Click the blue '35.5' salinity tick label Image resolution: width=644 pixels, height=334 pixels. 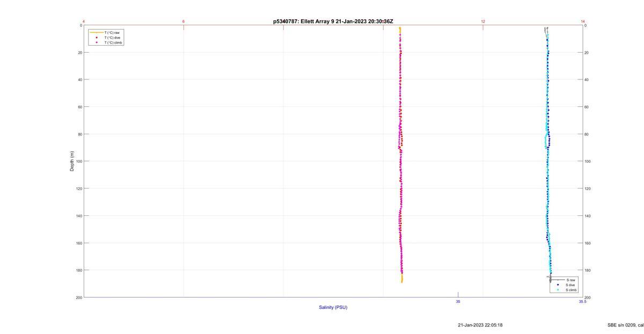pos(582,302)
